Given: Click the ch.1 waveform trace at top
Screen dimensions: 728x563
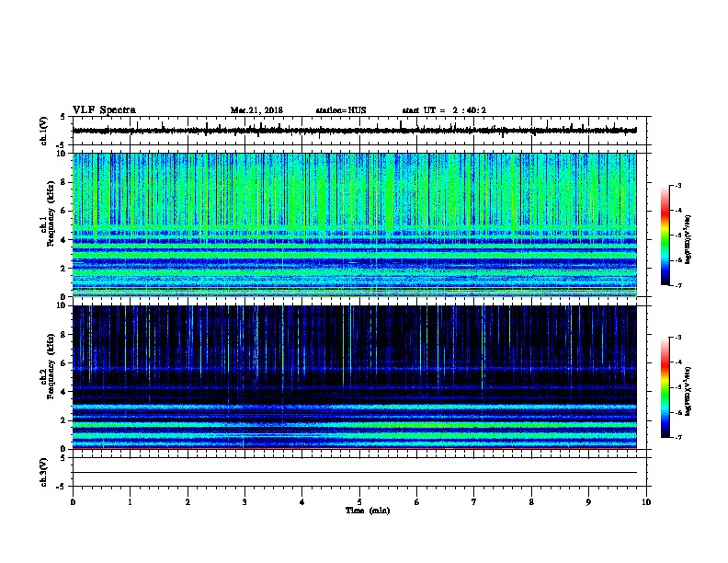Looking at the screenshot, I should pos(355,131).
